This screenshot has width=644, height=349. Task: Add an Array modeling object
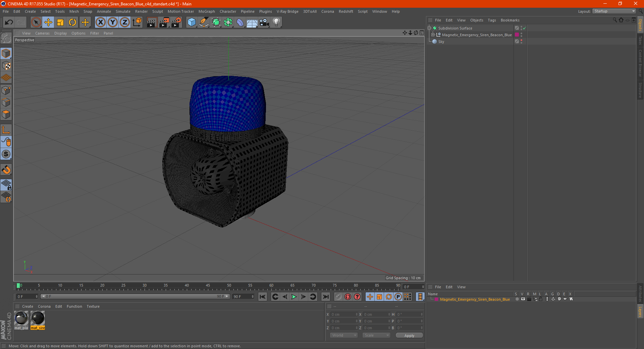(x=228, y=22)
